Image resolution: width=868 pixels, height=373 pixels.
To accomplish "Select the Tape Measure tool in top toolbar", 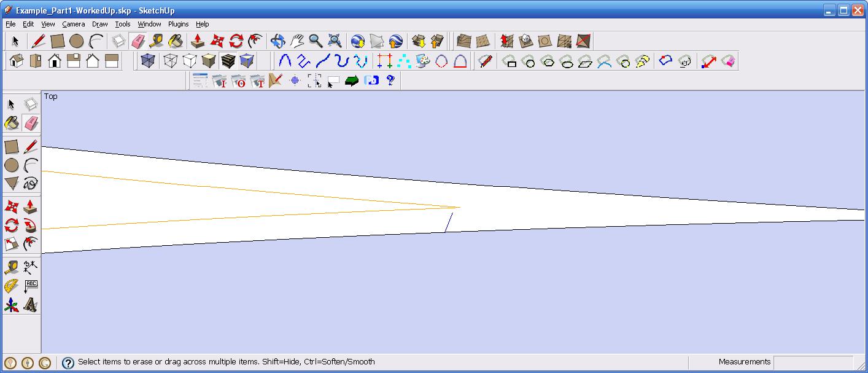I will point(157,41).
